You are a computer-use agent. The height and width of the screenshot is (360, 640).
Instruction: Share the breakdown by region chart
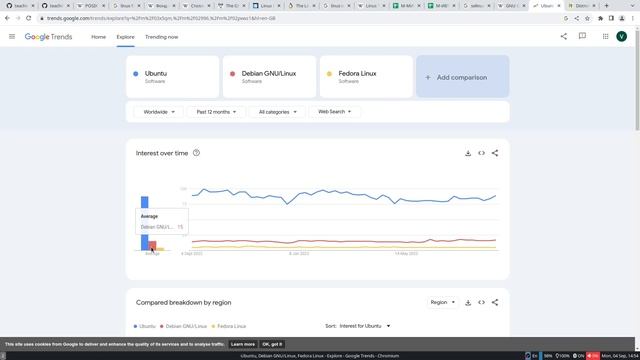click(x=495, y=302)
